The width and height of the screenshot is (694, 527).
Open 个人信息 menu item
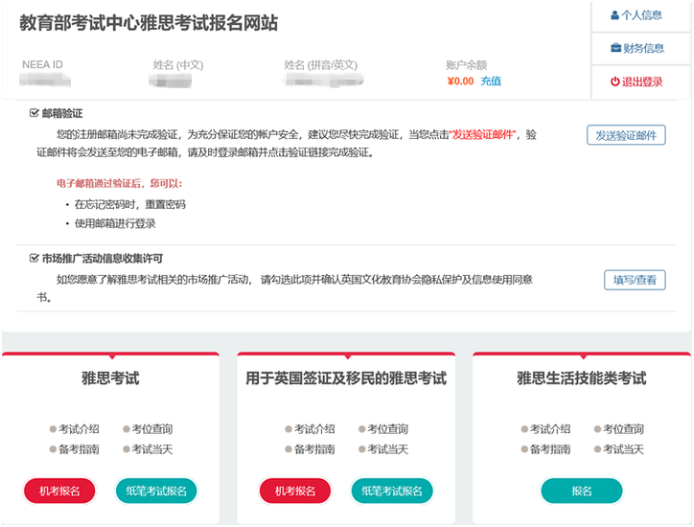coord(636,15)
